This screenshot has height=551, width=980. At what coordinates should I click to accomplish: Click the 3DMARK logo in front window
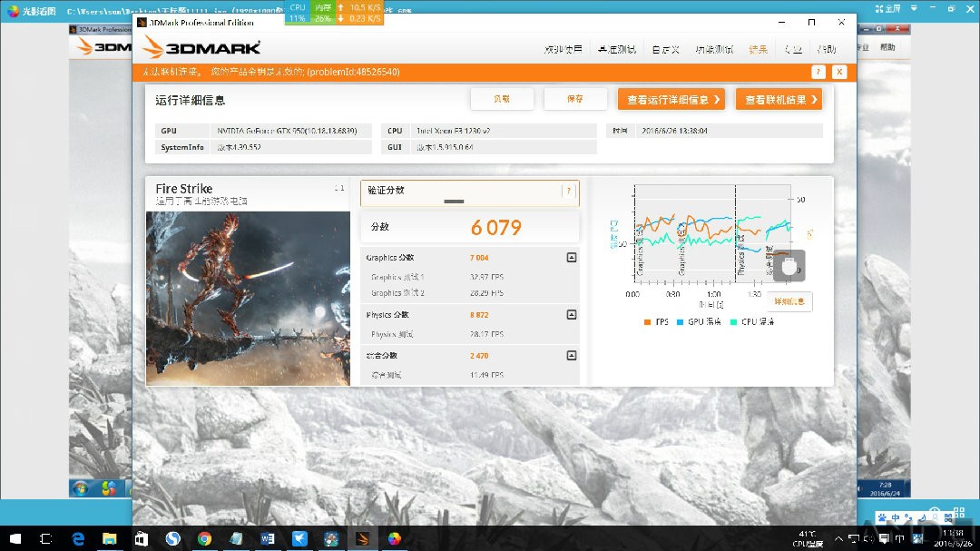[201, 47]
